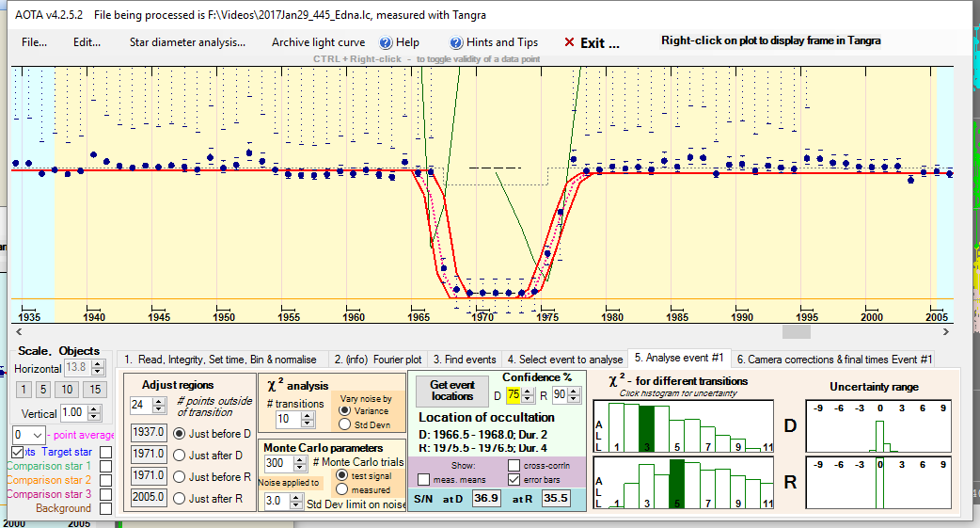Select Vary noise by Std Devn
The image size is (980, 528).
(344, 424)
